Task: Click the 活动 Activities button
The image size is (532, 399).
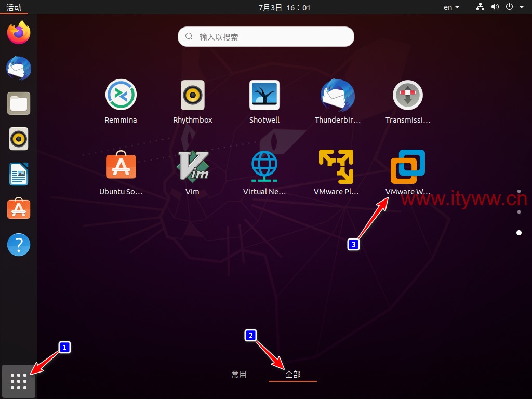Action: pos(14,7)
